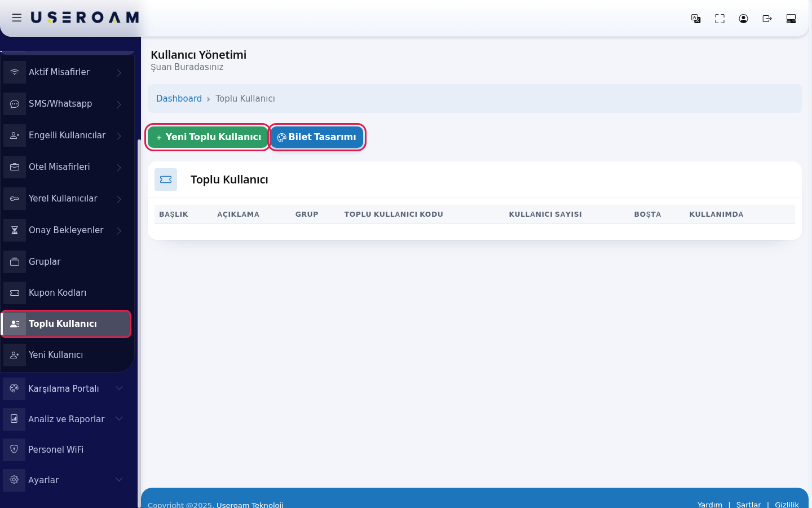Click the Analiz ve Raporlar chart icon
The width and height of the screenshot is (812, 508).
pyautogui.click(x=14, y=419)
